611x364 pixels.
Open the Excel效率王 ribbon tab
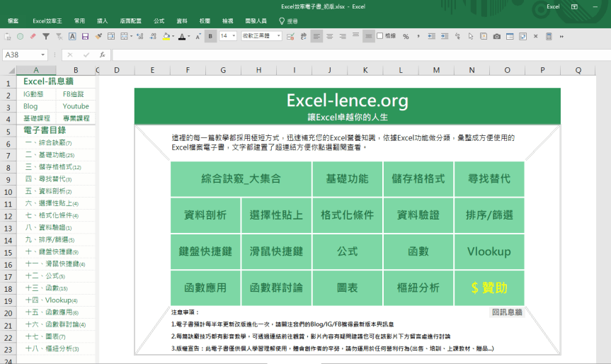(47, 21)
